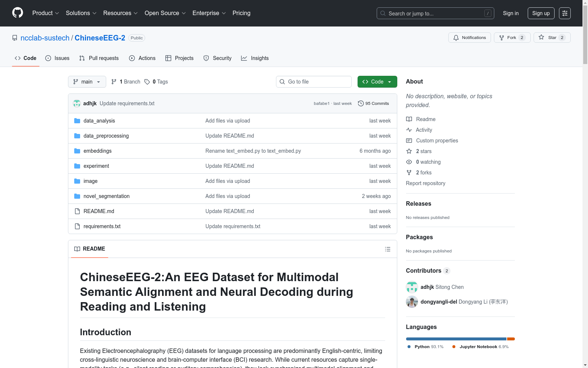The image size is (588, 368).
Task: Expand the Solutions menu
Action: (81, 13)
